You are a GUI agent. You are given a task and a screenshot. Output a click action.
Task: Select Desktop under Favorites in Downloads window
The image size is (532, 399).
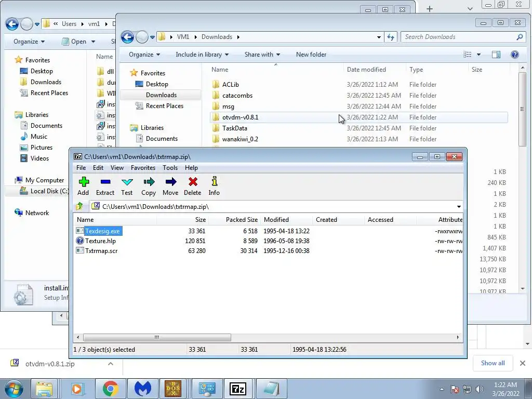click(157, 84)
